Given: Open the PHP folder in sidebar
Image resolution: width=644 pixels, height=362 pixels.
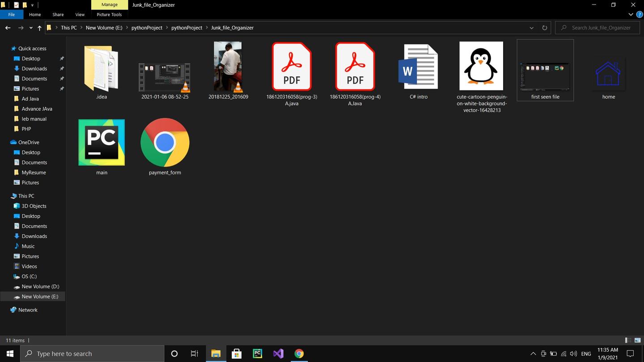Looking at the screenshot, I should (26, 129).
